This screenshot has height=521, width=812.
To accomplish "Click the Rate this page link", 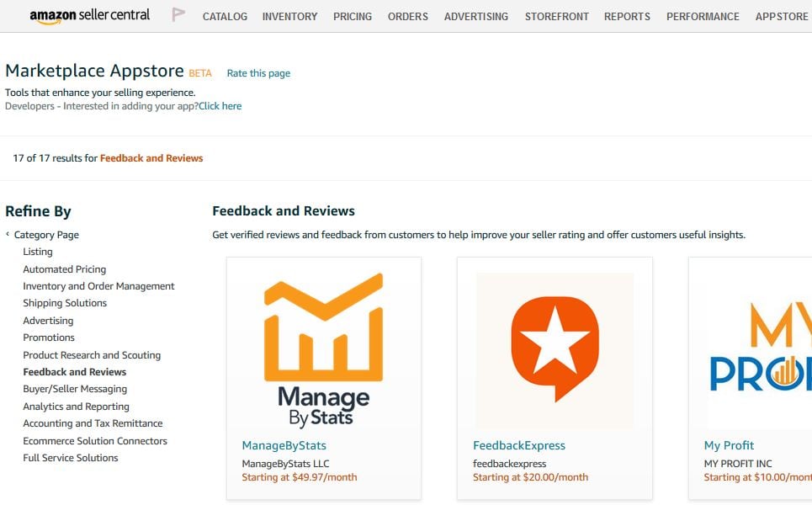I will pos(258,73).
